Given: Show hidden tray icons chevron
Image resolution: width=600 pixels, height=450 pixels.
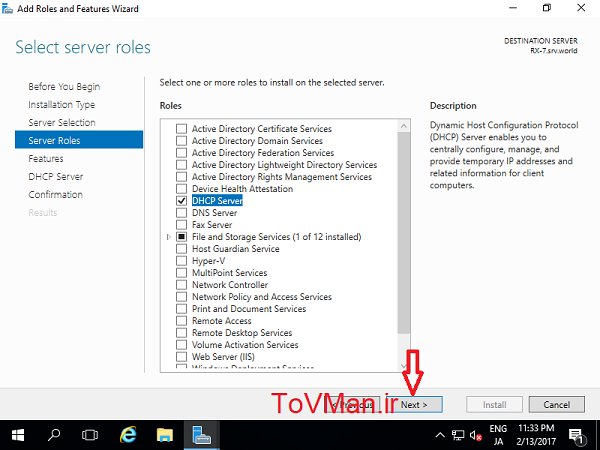Looking at the screenshot, I should point(440,435).
